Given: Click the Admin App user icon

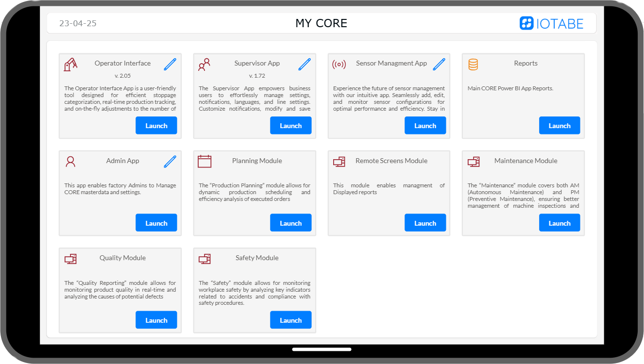Looking at the screenshot, I should (70, 162).
